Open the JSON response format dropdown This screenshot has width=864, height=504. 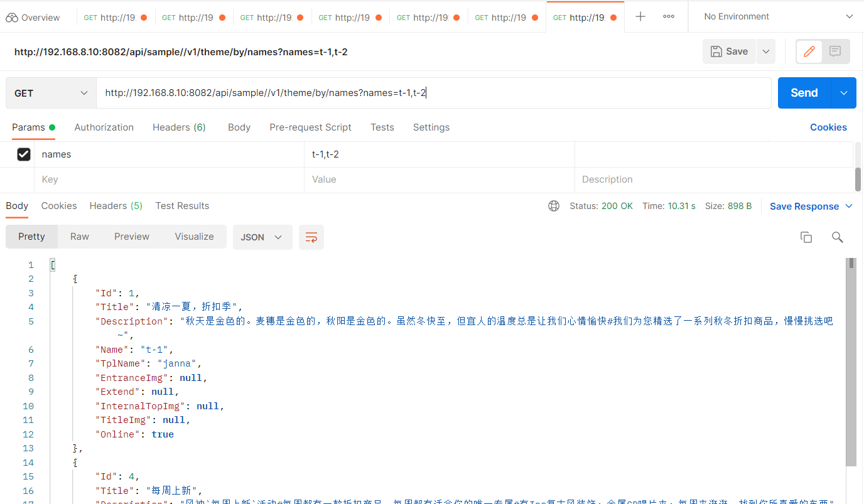pos(262,237)
